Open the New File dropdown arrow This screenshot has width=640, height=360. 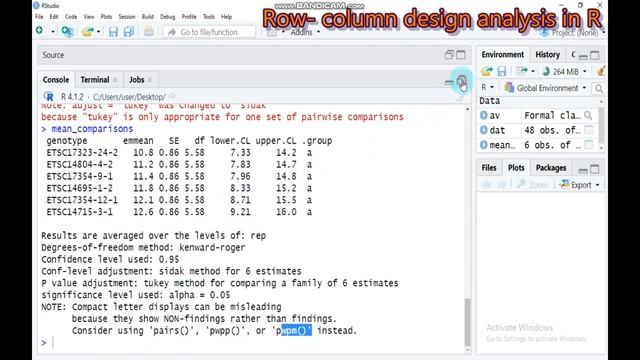tap(53, 31)
